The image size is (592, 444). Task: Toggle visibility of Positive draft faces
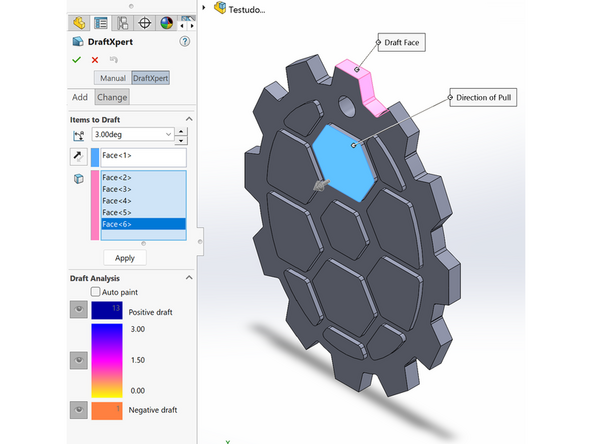coord(79,310)
